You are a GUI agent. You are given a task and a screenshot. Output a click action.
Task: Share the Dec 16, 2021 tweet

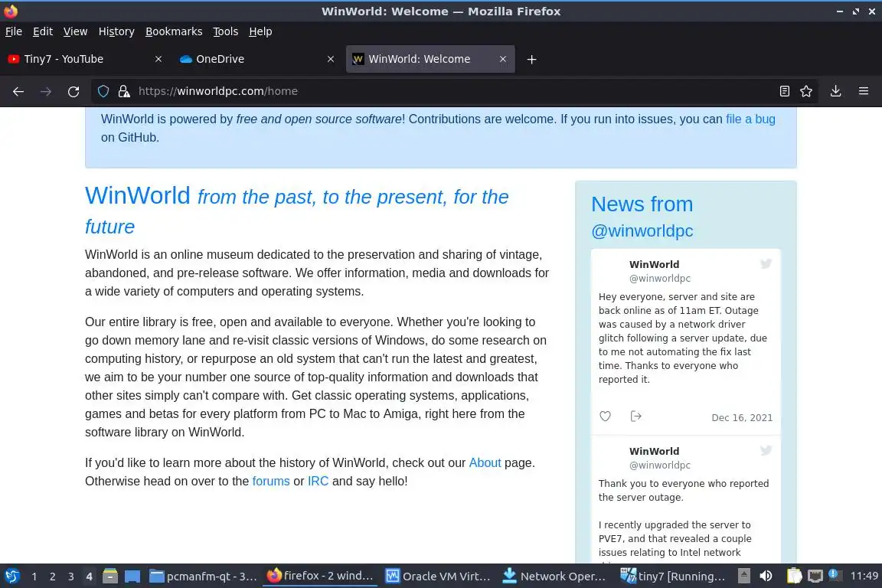pos(636,416)
